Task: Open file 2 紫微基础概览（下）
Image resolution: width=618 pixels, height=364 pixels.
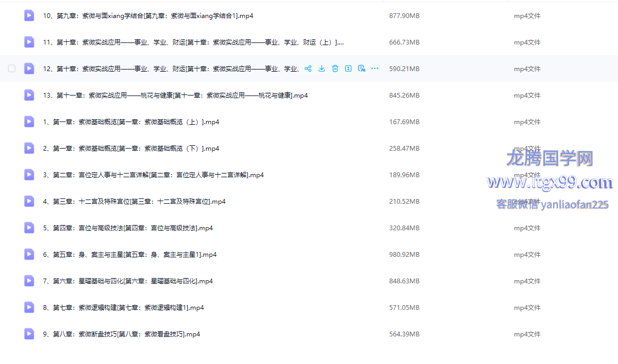Action: [131, 149]
